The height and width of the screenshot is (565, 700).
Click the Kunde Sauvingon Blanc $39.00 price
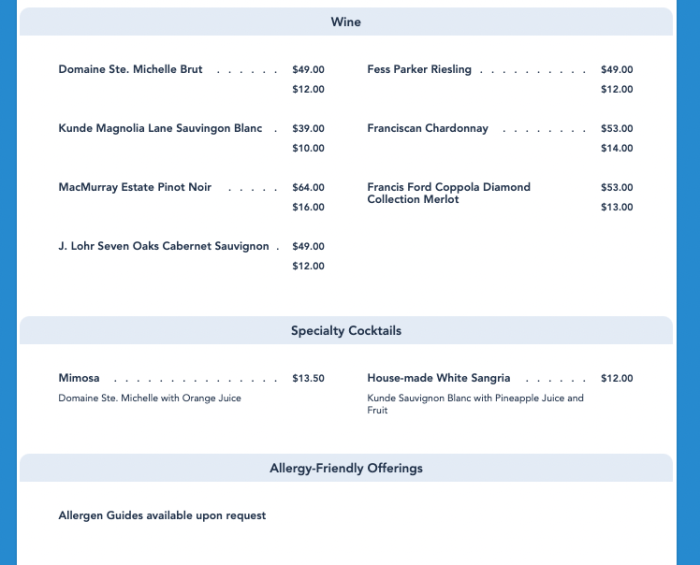click(x=308, y=129)
